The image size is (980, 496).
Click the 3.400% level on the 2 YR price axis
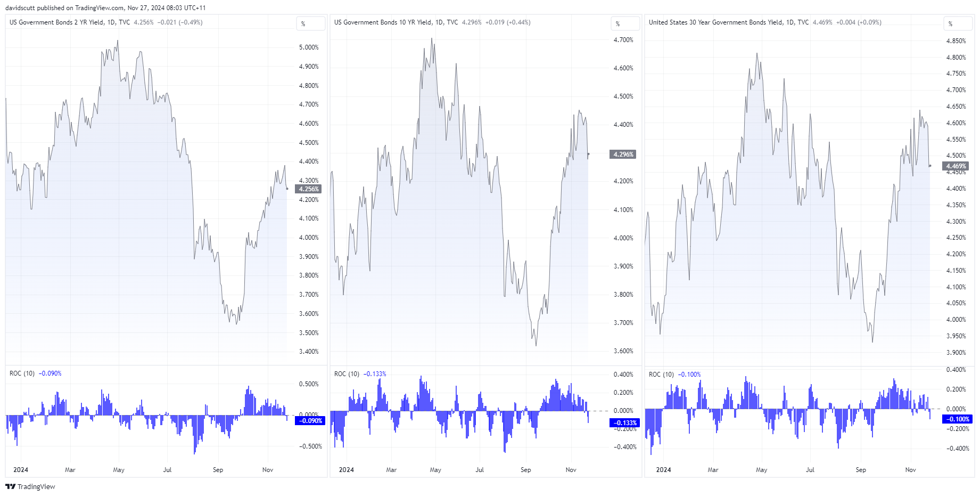pyautogui.click(x=309, y=352)
